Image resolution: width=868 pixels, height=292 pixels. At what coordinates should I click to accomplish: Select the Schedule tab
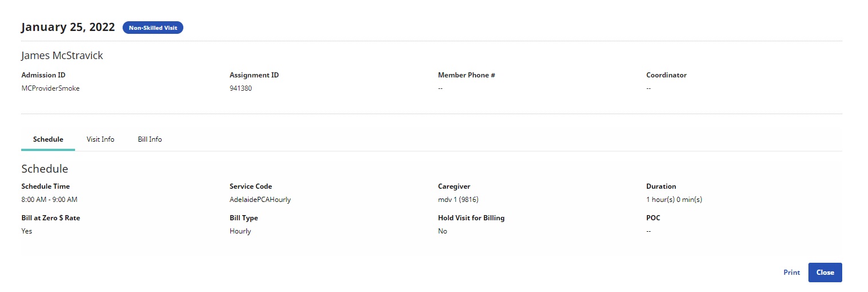(48, 139)
